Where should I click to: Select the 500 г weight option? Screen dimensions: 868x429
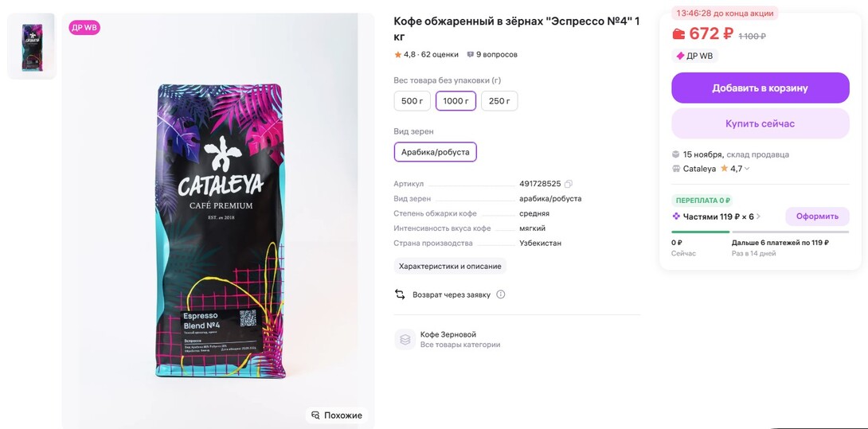click(x=412, y=101)
